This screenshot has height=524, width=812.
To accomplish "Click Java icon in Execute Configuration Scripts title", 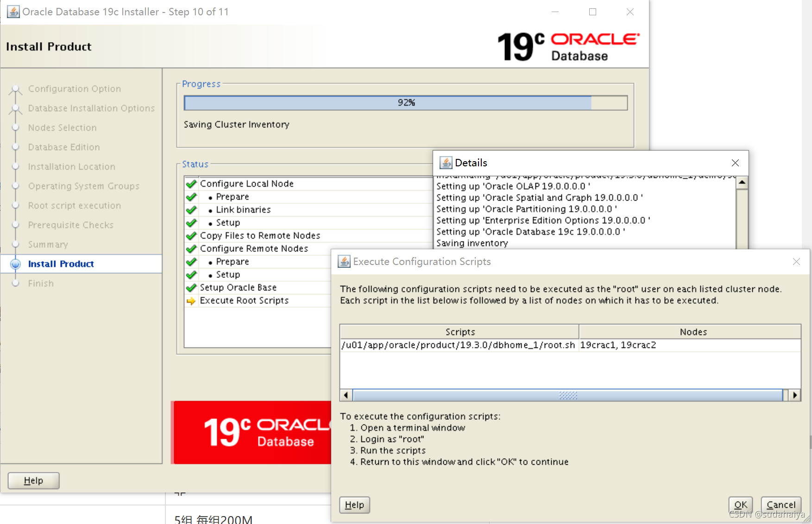I will click(344, 261).
